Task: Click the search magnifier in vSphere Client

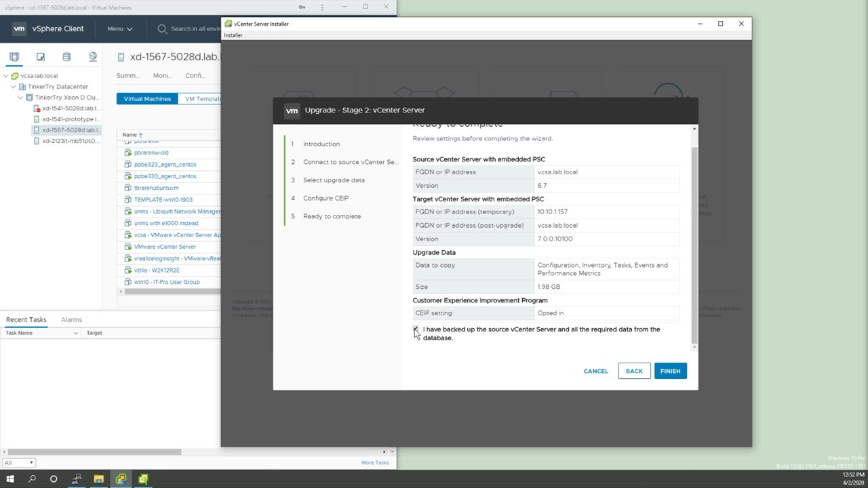Action: click(162, 28)
